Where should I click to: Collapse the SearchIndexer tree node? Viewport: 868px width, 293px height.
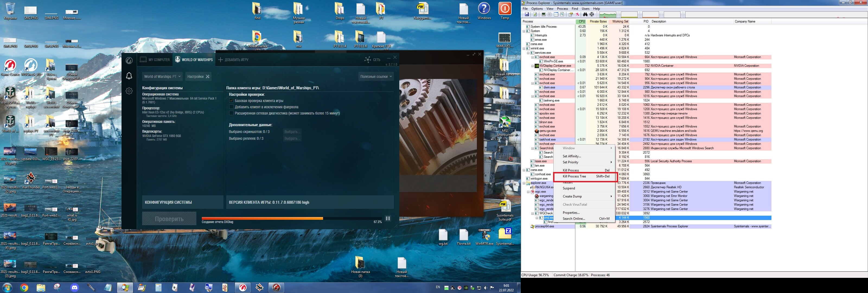click(x=533, y=148)
